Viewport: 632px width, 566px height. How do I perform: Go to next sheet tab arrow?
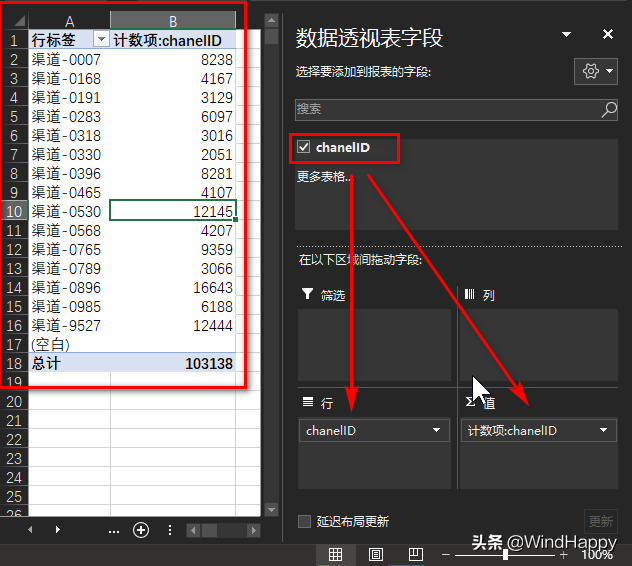58,530
